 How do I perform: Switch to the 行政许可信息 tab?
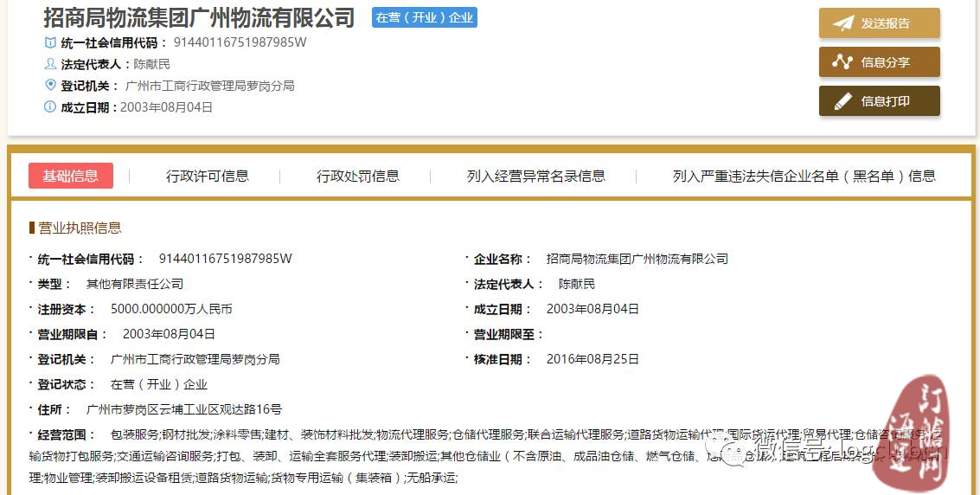[207, 177]
